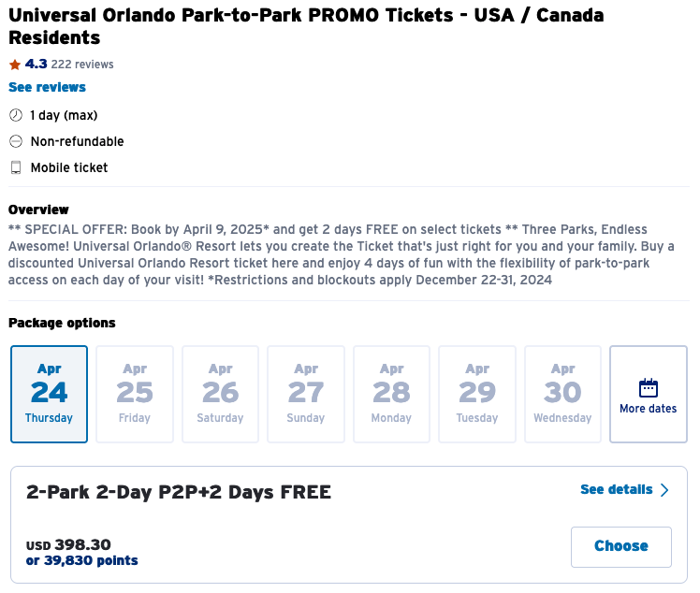Choose Wednesday Apr 30 date

[x=562, y=394]
